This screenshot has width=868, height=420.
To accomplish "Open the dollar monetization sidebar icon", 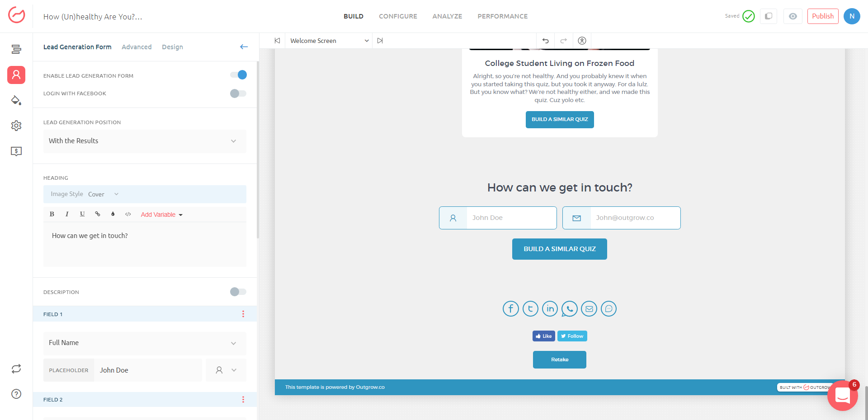I will point(16,151).
